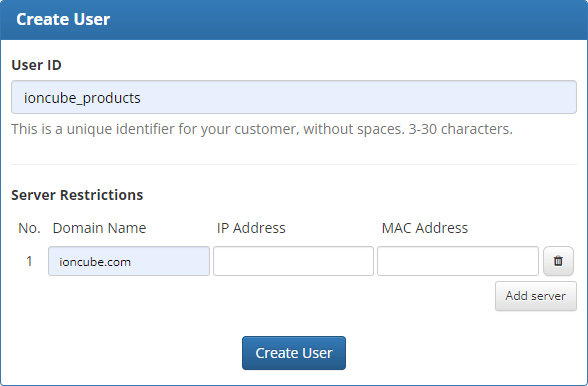
Task: Click the Domain Name column header
Action: (99, 228)
